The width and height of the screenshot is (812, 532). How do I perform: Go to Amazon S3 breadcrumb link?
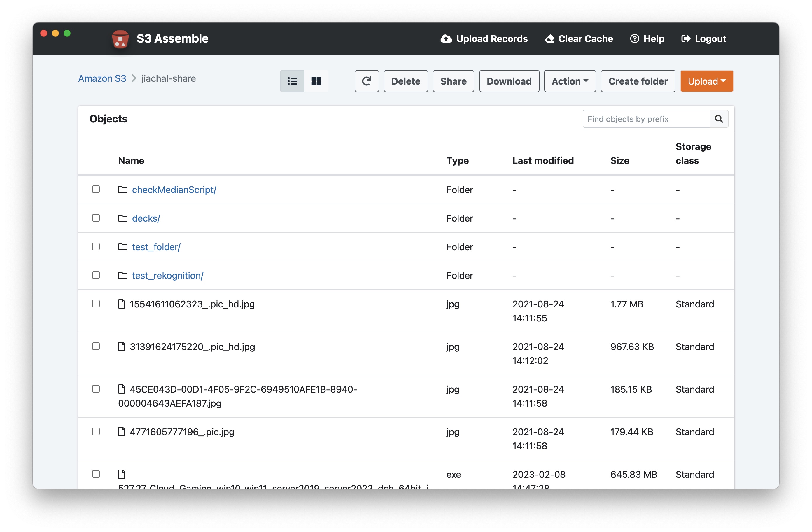click(102, 78)
